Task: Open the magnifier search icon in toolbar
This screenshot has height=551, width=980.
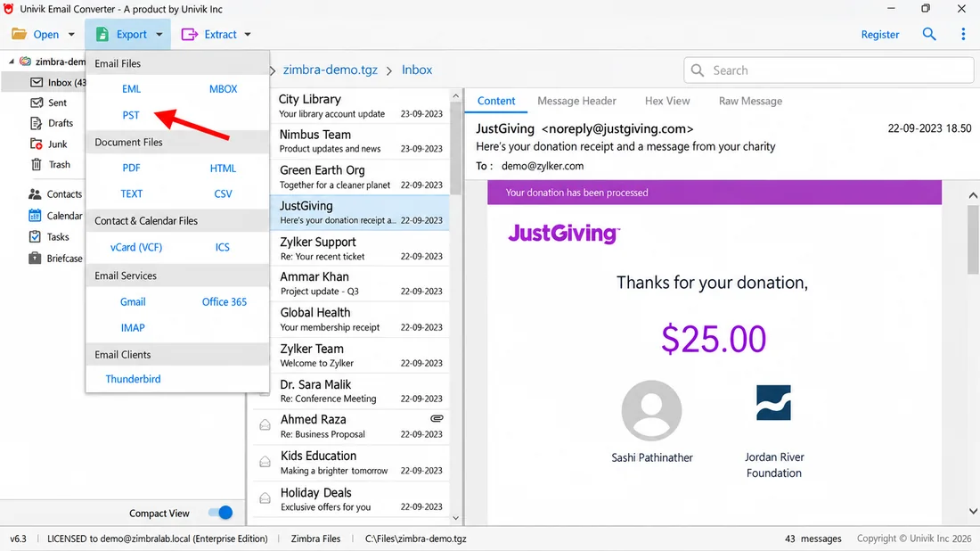Action: [928, 35]
